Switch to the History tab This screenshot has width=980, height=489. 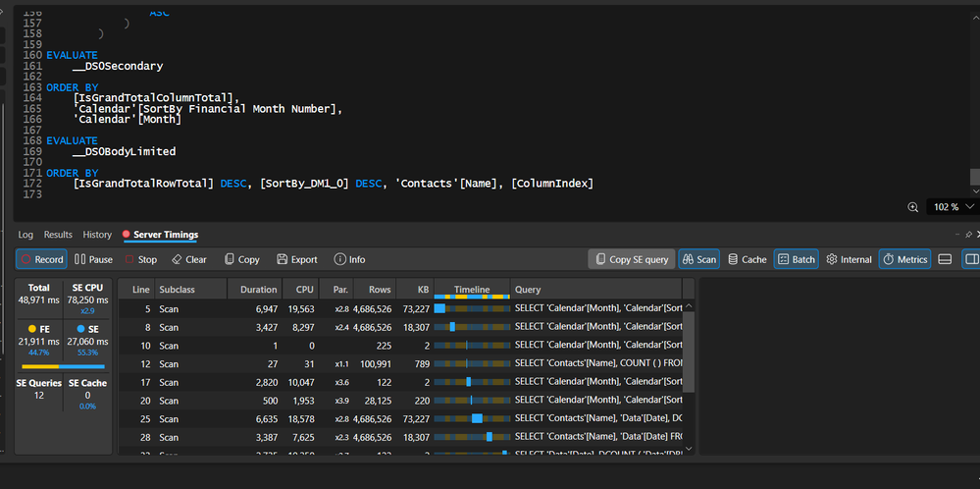(97, 235)
